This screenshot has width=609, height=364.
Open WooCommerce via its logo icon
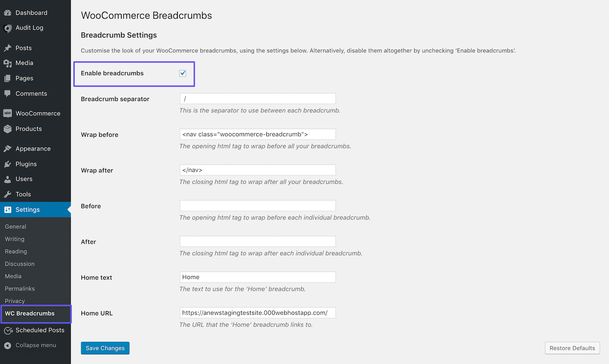[x=8, y=113]
